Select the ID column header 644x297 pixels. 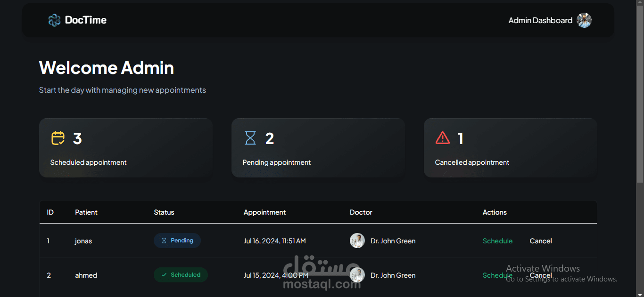point(50,212)
